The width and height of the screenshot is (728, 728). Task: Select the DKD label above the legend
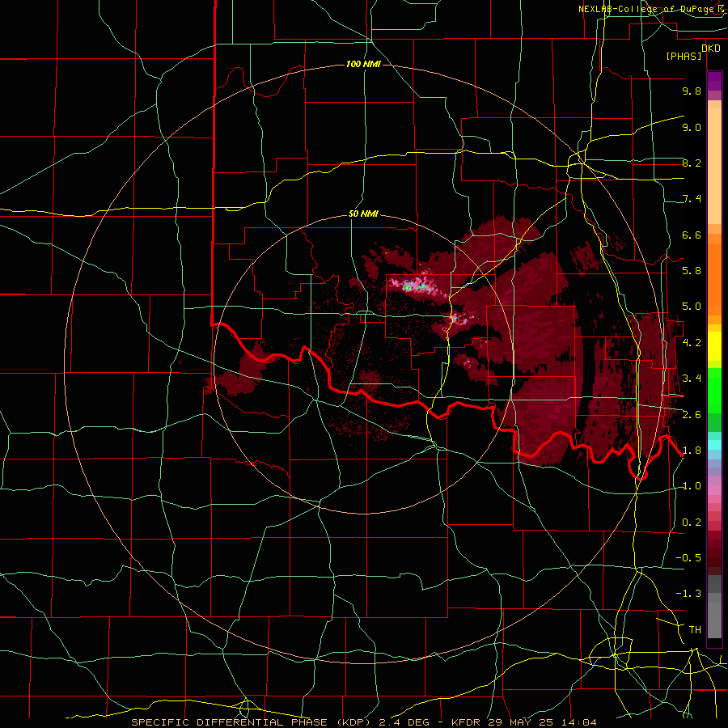pyautogui.click(x=711, y=48)
